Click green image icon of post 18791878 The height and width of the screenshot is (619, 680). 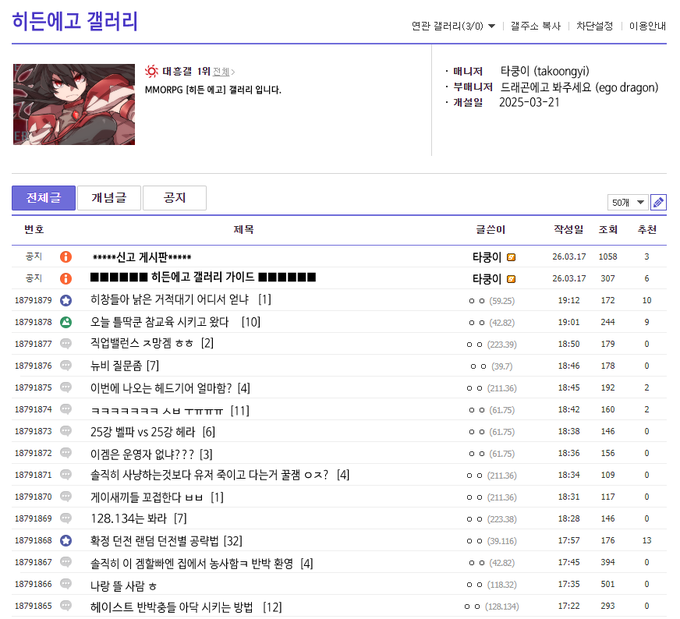[65, 322]
